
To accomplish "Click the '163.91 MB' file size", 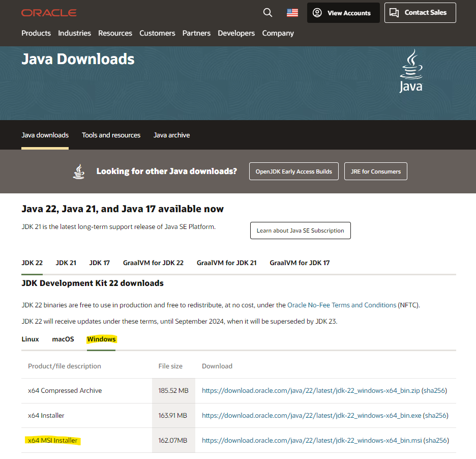I will 173,416.
